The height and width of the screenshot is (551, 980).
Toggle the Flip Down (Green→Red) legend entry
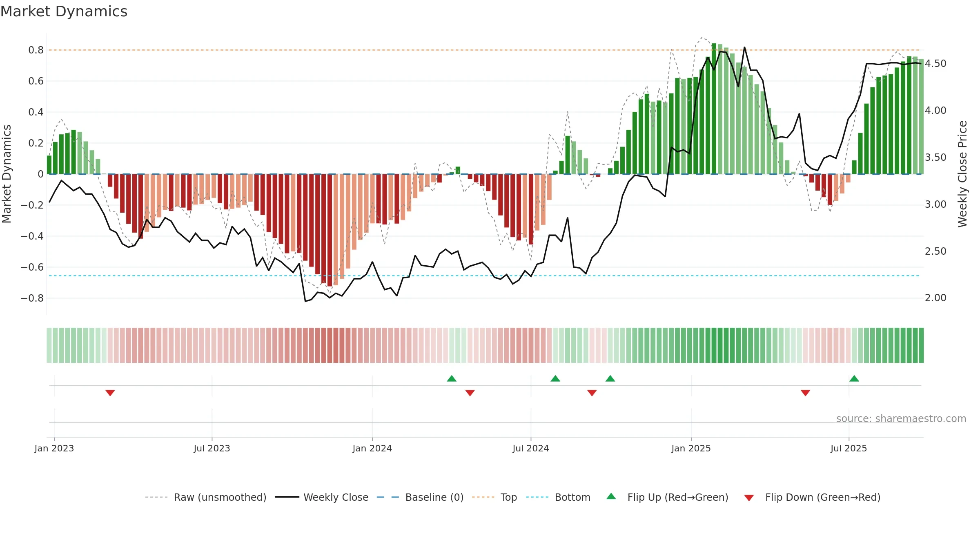pyautogui.click(x=812, y=497)
